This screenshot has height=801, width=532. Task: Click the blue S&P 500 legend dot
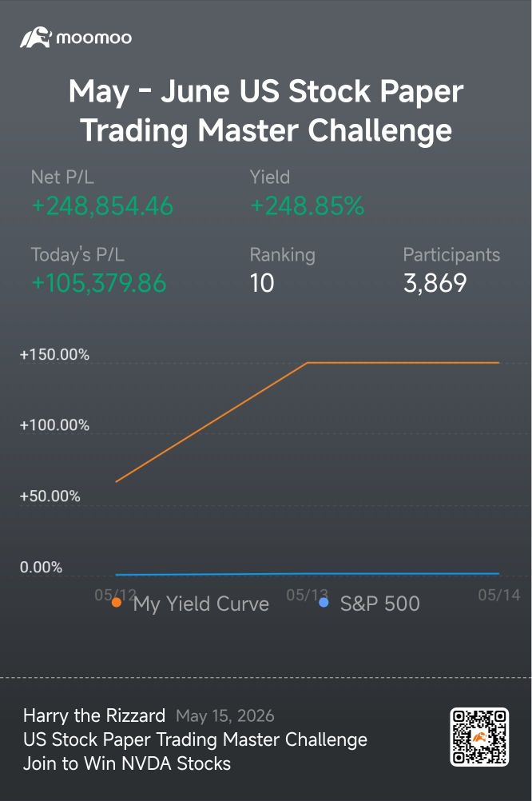click(x=324, y=603)
